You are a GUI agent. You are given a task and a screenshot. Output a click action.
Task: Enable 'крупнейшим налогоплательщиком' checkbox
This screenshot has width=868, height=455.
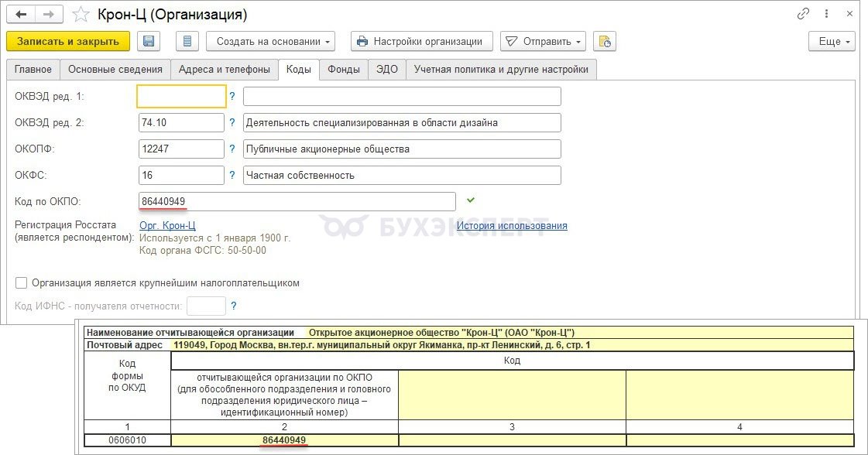(21, 282)
